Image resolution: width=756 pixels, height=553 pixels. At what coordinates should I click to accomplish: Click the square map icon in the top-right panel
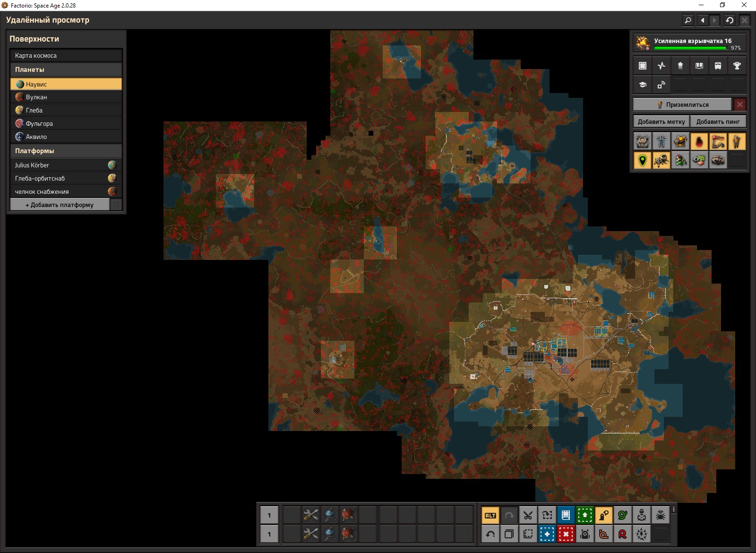click(x=643, y=66)
